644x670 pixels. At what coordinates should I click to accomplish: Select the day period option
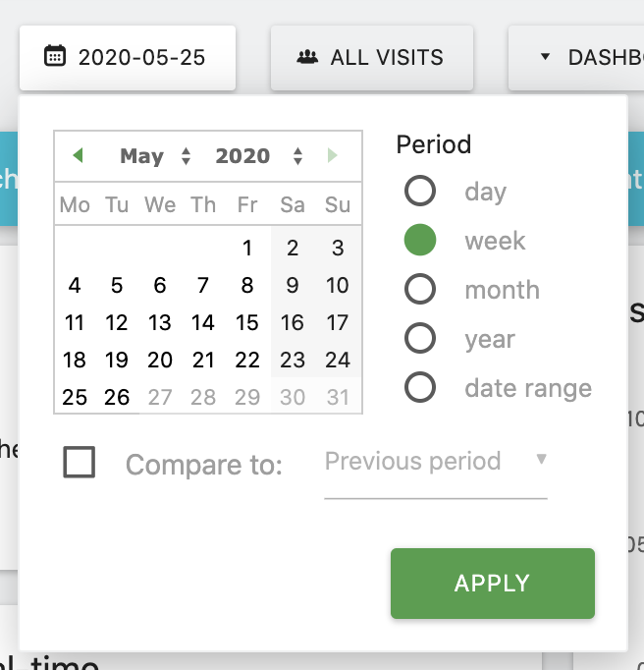point(420,191)
